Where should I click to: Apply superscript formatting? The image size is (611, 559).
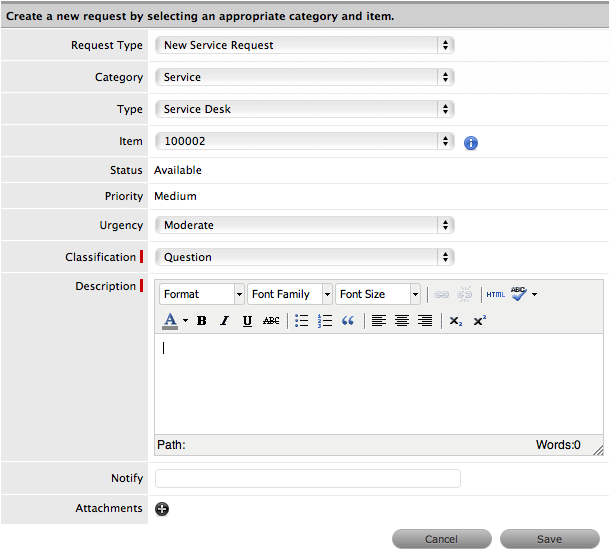click(479, 321)
